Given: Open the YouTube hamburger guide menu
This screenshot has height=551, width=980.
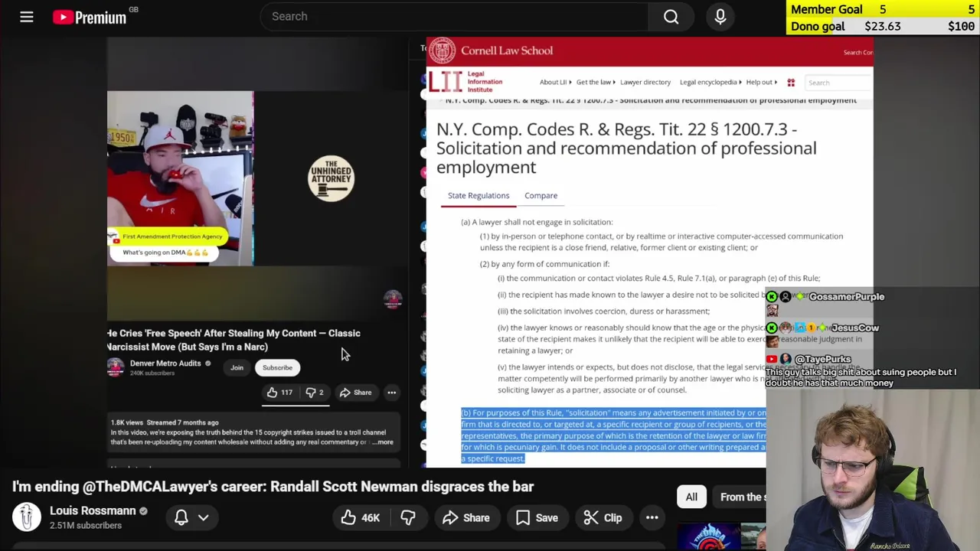Looking at the screenshot, I should [27, 16].
